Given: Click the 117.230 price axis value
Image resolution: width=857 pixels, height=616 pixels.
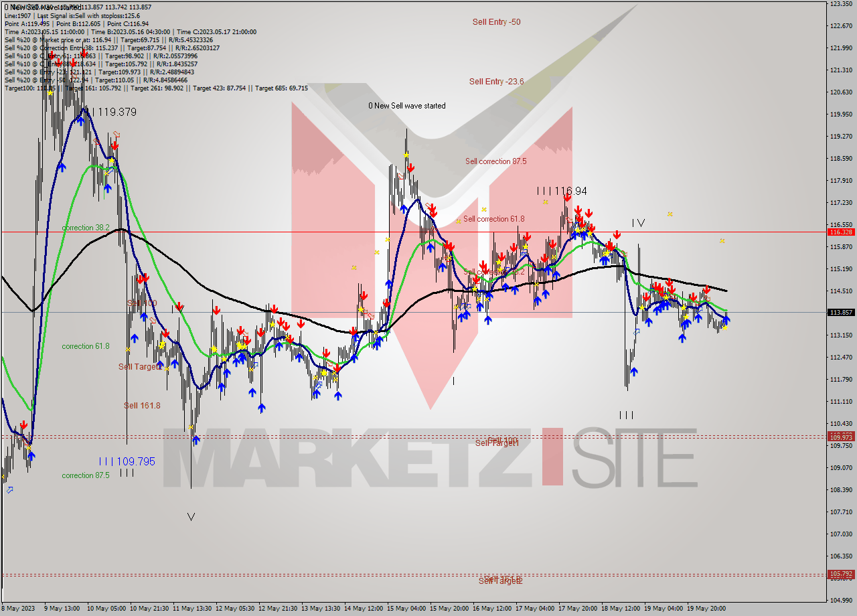Looking at the screenshot, I should tap(841, 203).
